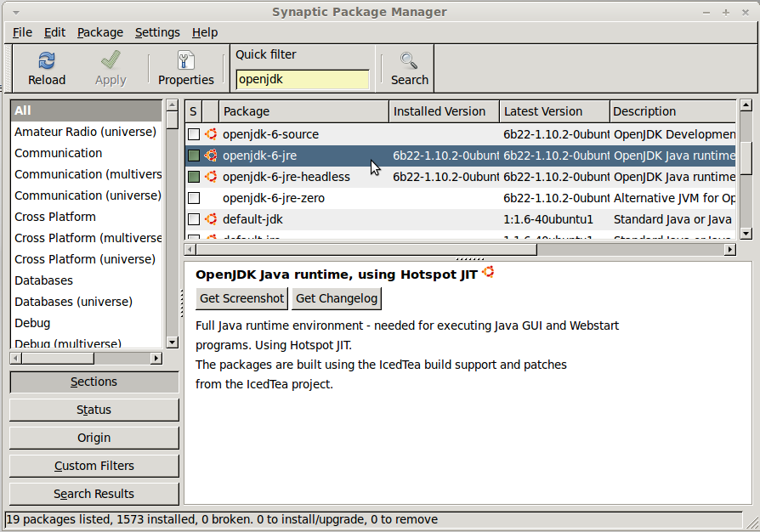The width and height of the screenshot is (760, 532).
Task: Click Ubuntu logo next to description title
Action: (488, 272)
